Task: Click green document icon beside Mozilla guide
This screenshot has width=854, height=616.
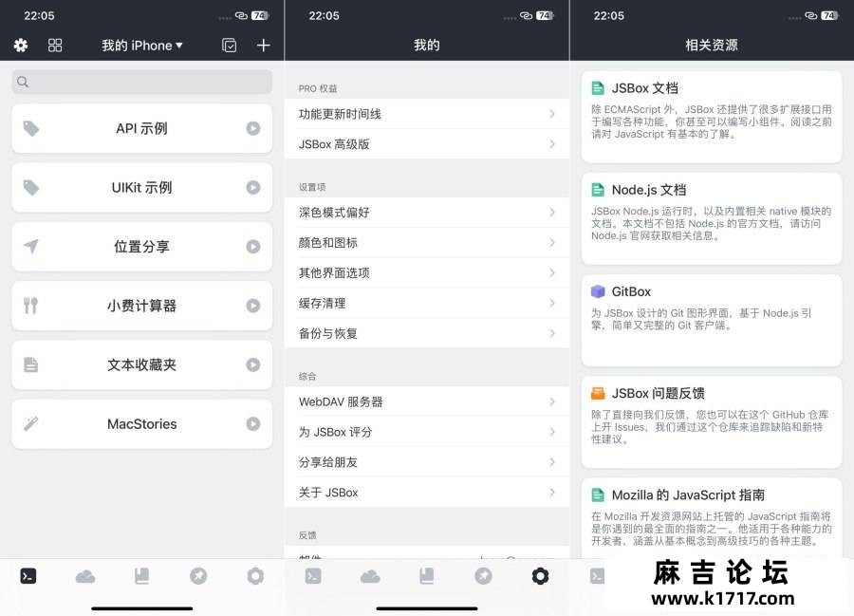Action: [x=598, y=495]
